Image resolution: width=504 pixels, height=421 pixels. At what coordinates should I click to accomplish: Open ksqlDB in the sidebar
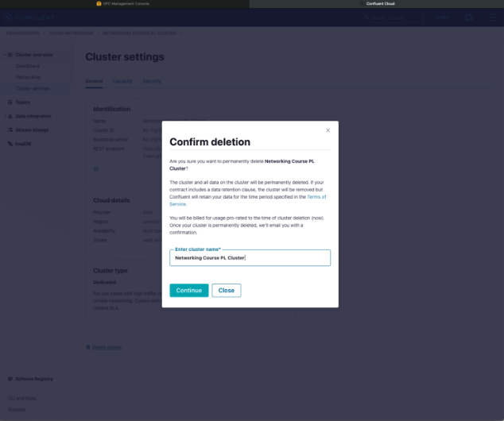[23, 144]
